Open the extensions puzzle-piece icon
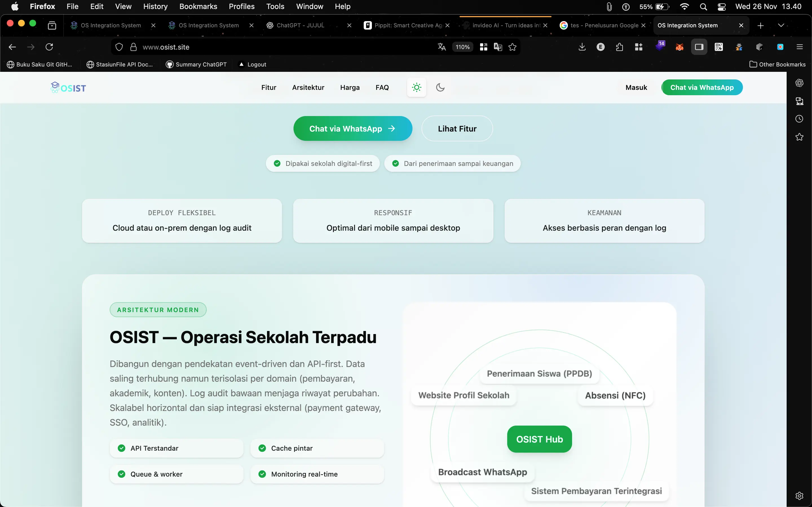 pyautogui.click(x=619, y=47)
